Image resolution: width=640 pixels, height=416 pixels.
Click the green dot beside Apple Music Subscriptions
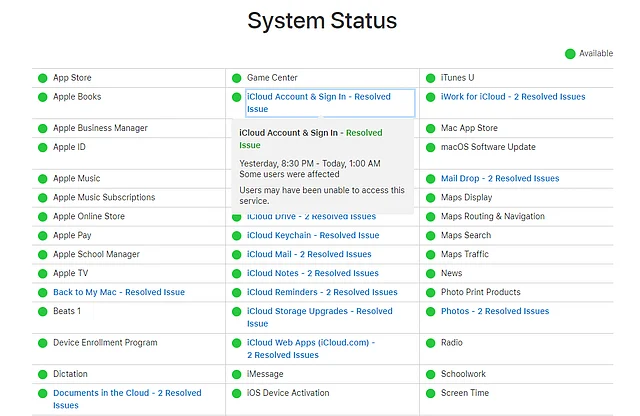(x=42, y=198)
